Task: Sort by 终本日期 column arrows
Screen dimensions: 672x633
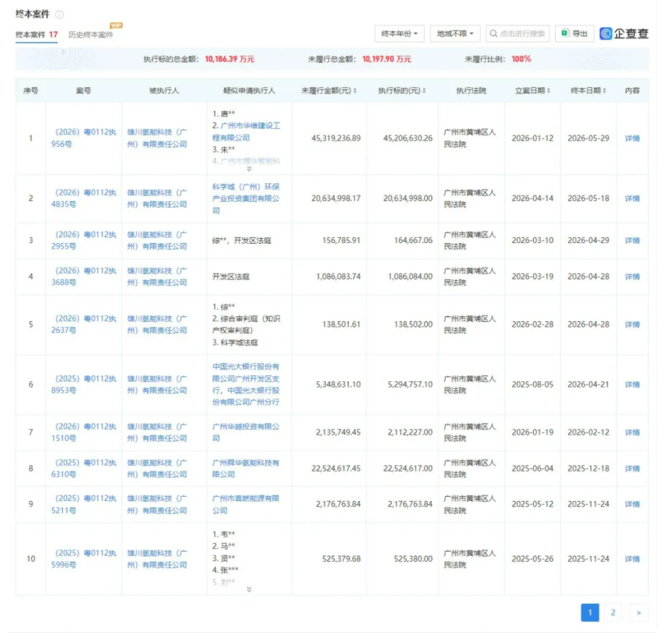Action: [604, 91]
